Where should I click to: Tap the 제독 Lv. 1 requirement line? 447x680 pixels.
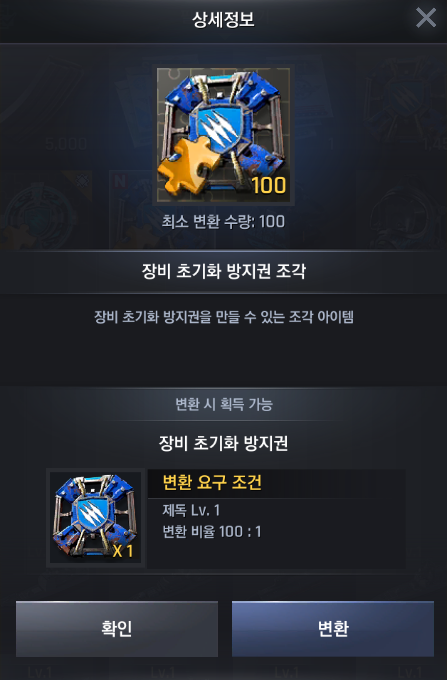[x=191, y=510]
